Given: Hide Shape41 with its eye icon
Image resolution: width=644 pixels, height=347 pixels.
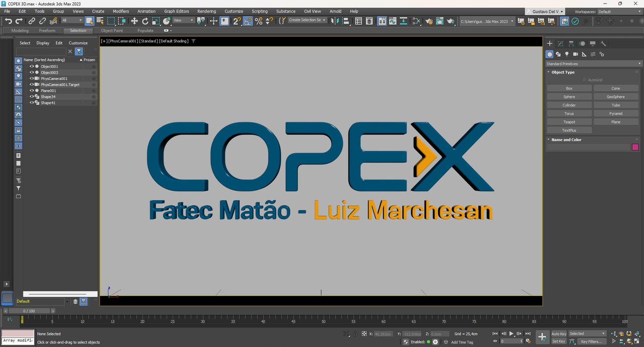Looking at the screenshot, I should click(x=32, y=103).
